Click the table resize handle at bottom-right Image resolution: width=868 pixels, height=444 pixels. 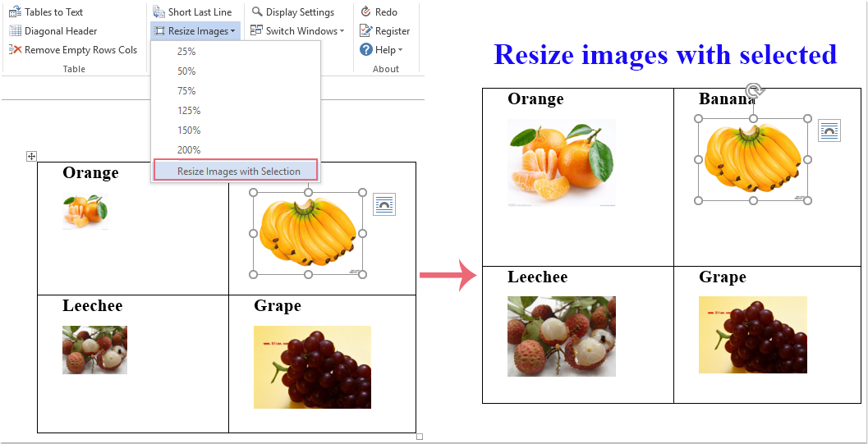420,437
